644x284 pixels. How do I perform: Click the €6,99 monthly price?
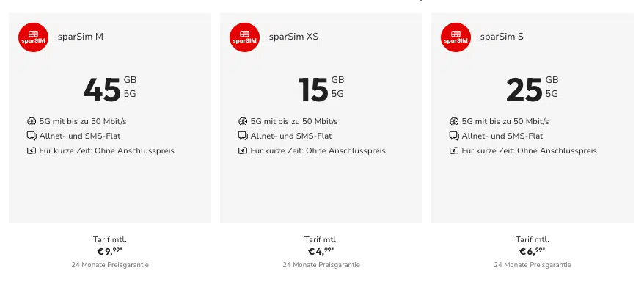[533, 251]
